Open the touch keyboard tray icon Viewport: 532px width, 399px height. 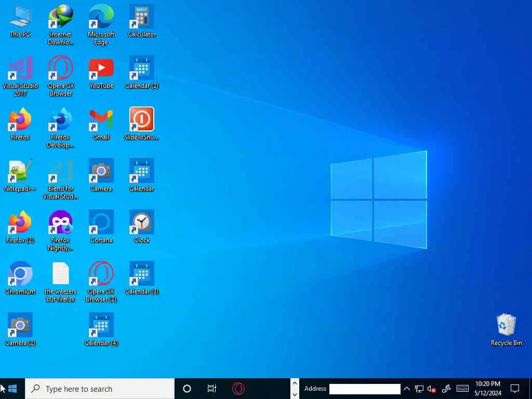(x=462, y=389)
